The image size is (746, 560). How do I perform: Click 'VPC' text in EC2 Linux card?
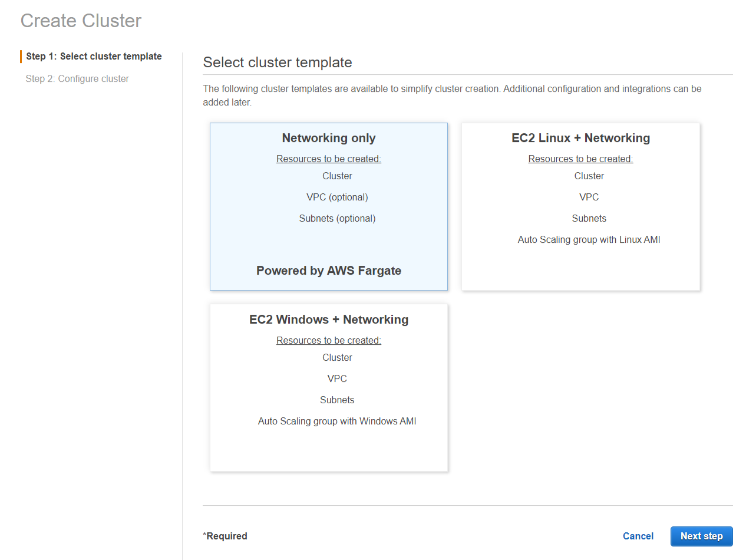point(589,197)
